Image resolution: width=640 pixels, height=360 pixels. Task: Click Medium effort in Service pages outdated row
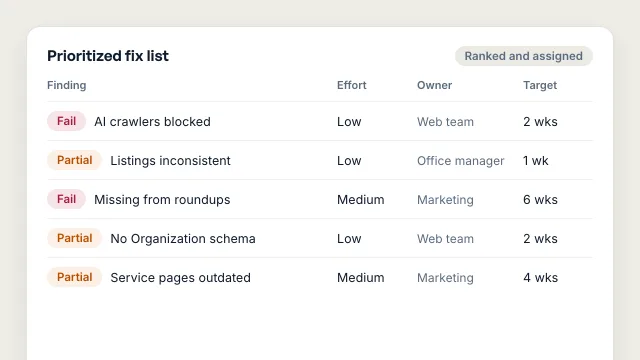pyautogui.click(x=360, y=278)
